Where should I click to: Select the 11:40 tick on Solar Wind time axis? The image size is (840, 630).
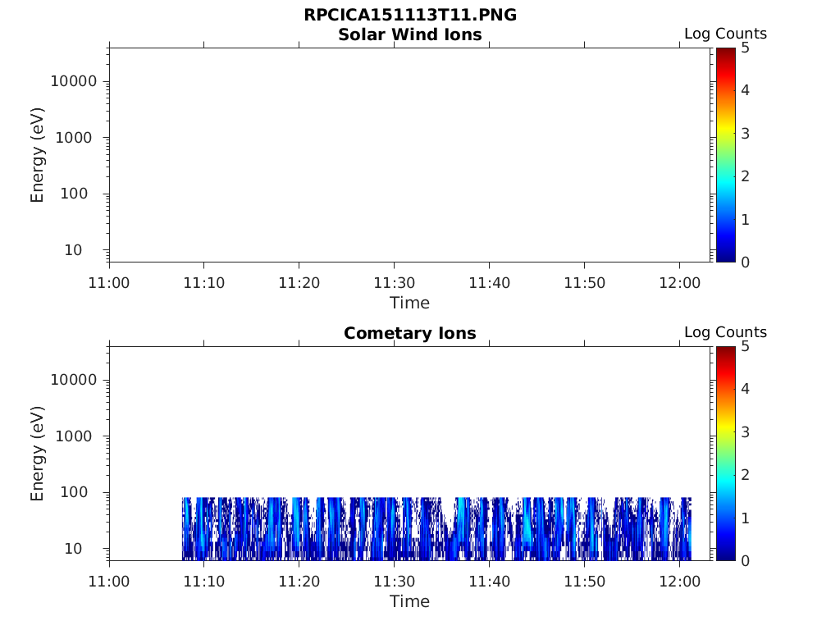click(x=489, y=283)
